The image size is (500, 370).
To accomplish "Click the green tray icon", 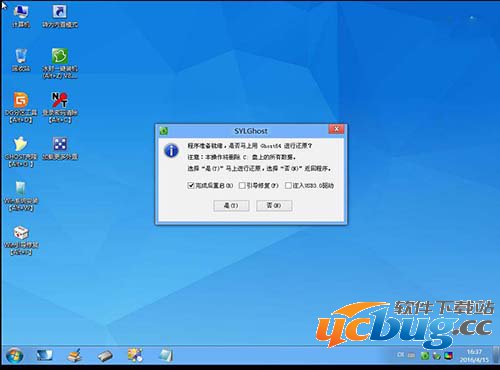I will pyautogui.click(x=425, y=356).
